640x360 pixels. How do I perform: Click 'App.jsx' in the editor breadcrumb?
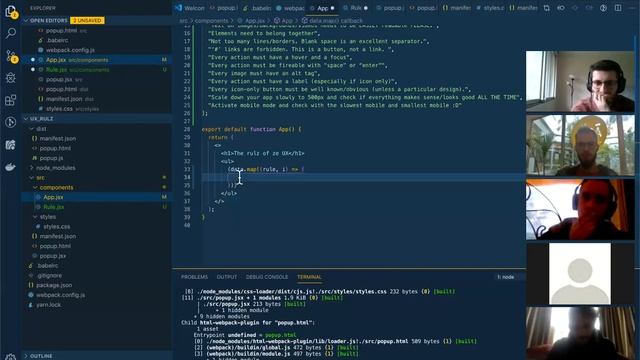(255, 20)
